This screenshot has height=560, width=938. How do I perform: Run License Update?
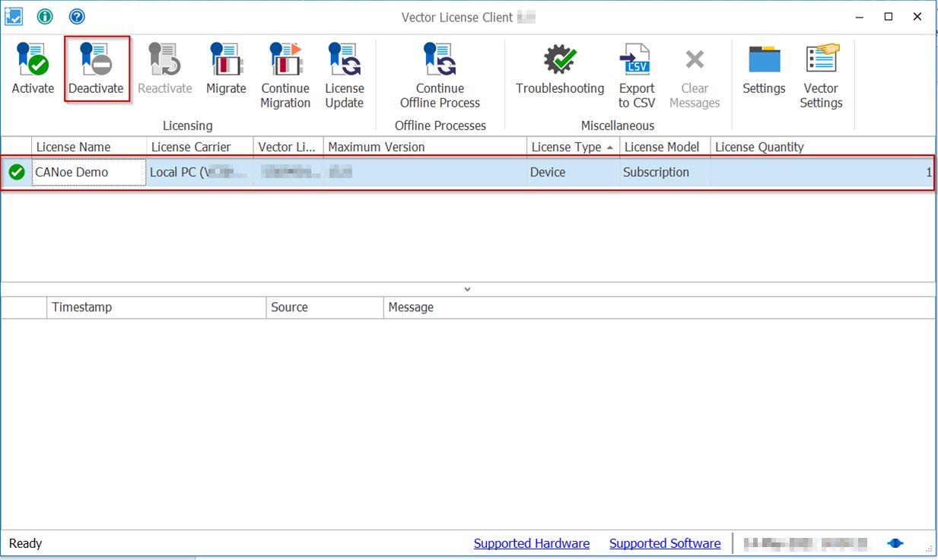click(x=345, y=61)
